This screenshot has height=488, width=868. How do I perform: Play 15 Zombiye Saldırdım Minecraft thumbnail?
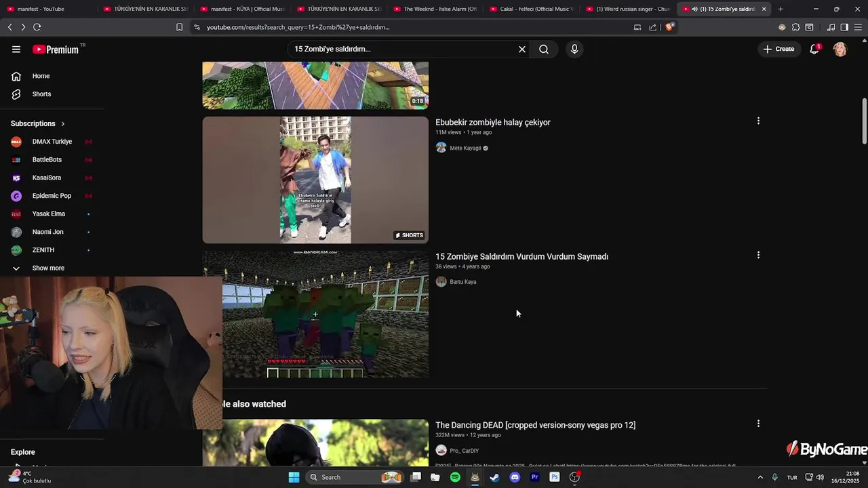tap(315, 314)
